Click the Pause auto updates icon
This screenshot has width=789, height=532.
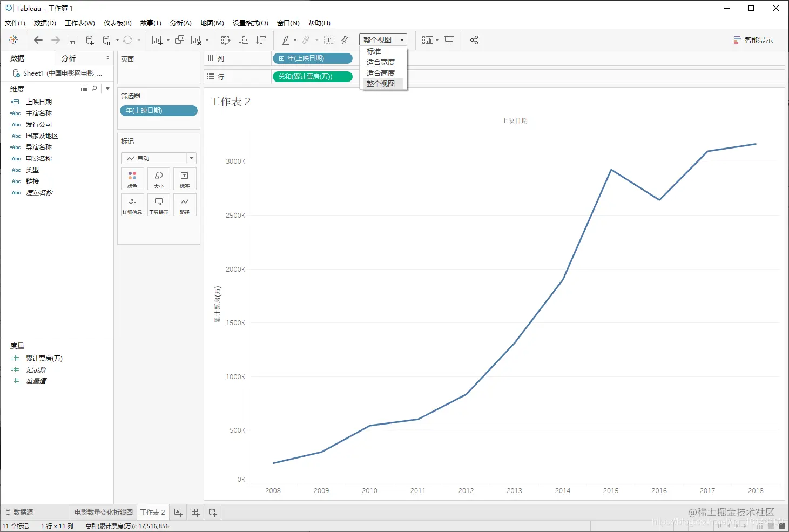click(106, 40)
